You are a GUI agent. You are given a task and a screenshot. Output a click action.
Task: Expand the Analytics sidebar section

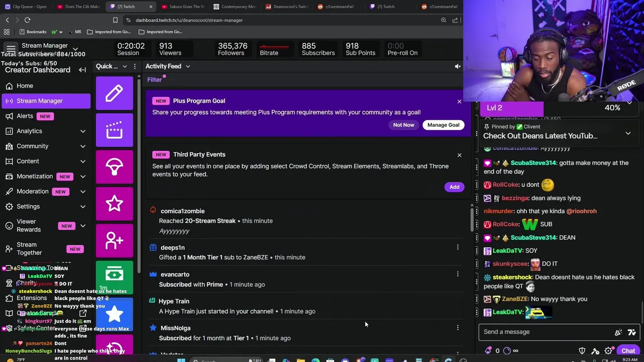[x=83, y=131]
